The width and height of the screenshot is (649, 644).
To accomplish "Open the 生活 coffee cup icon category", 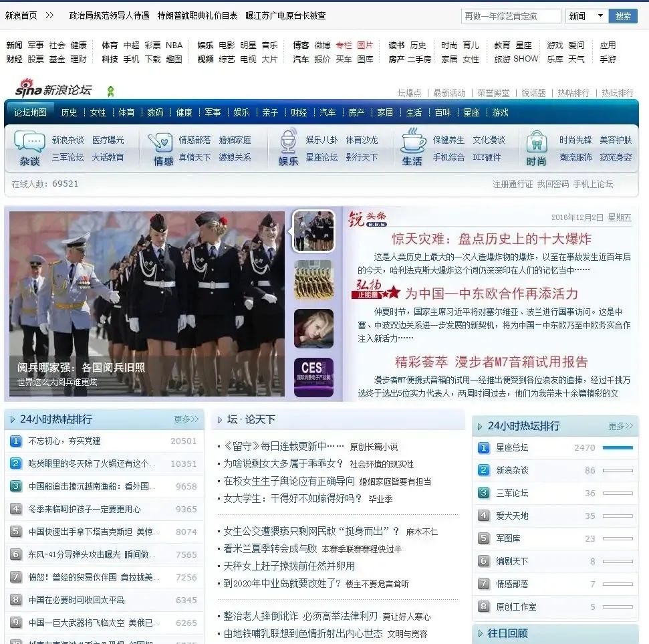I will click(x=412, y=141).
